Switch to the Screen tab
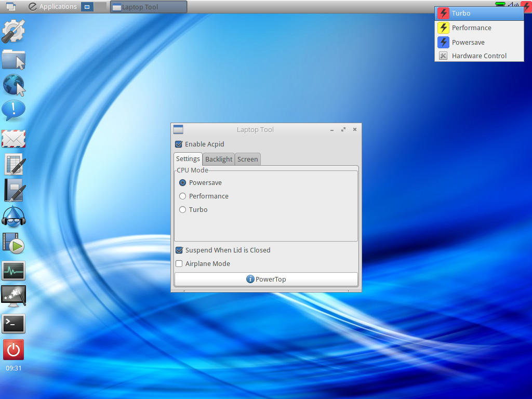Image resolution: width=532 pixels, height=399 pixels. pos(247,159)
